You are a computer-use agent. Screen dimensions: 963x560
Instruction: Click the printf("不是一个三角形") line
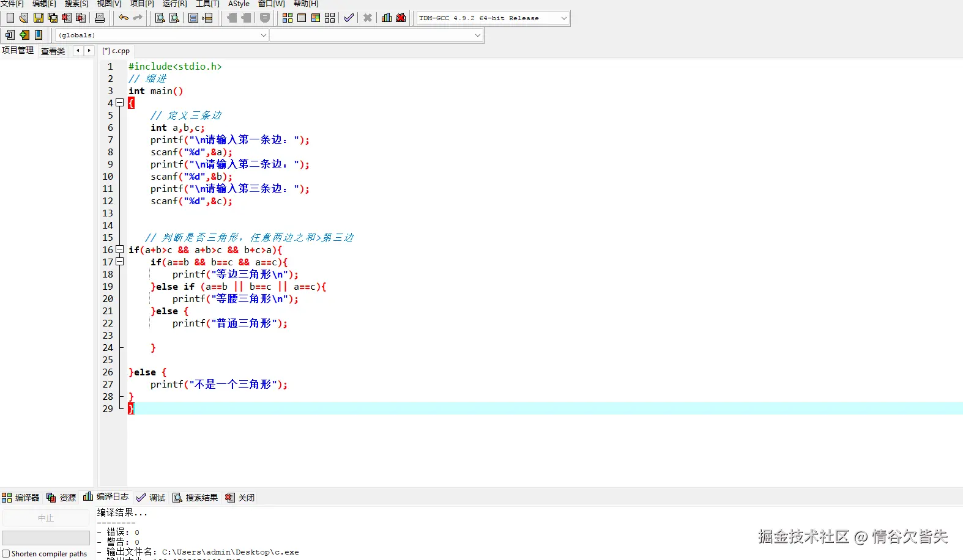point(218,384)
